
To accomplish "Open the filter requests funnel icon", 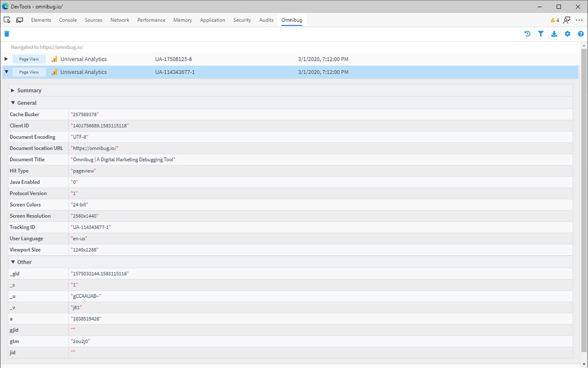I will (x=541, y=34).
